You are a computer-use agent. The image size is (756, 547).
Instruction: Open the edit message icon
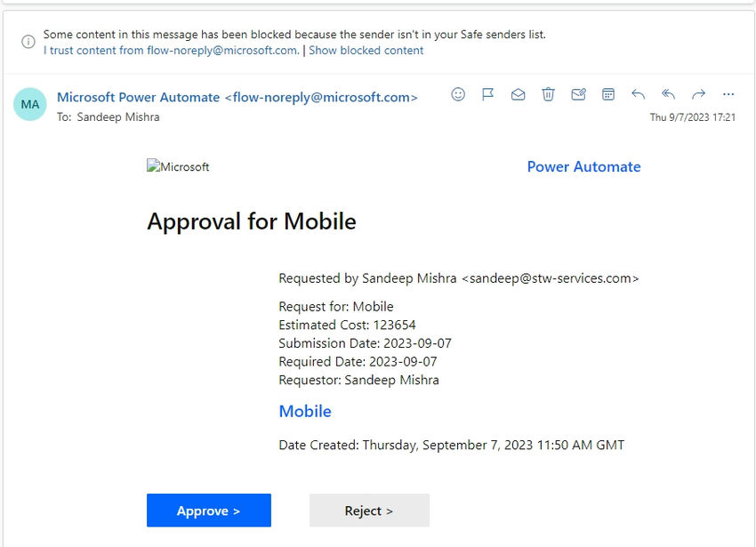578,94
